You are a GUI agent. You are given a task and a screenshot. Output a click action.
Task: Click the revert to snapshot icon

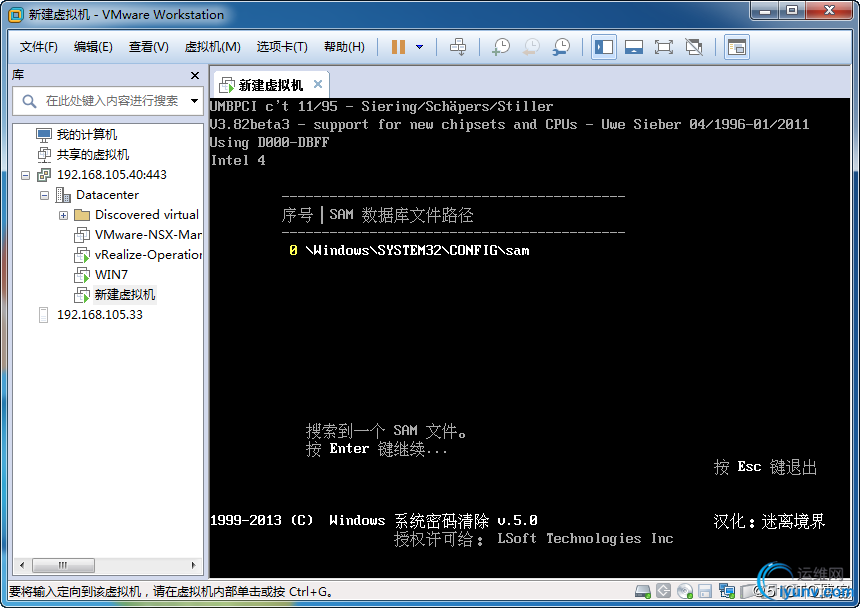pyautogui.click(x=531, y=47)
